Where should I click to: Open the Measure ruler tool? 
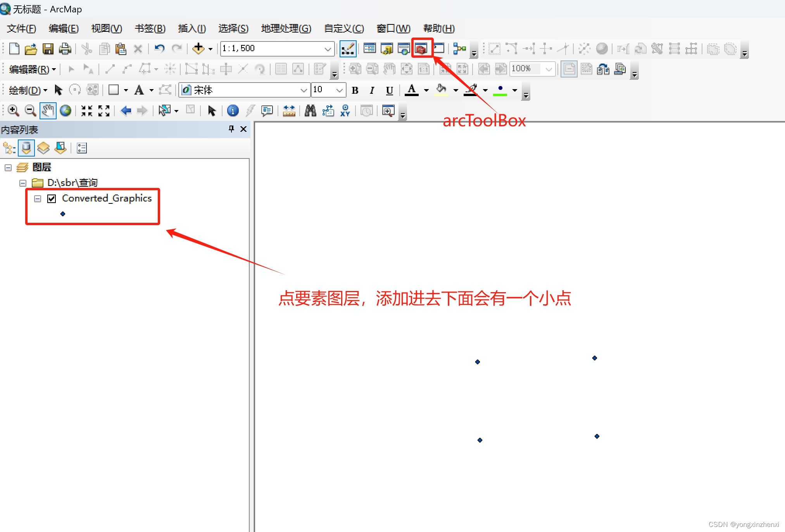coord(289,111)
